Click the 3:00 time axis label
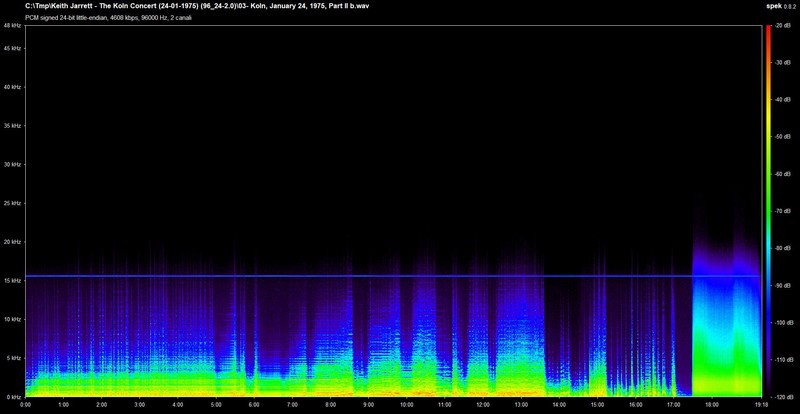Screen dimensions: 800x414 pos(140,404)
